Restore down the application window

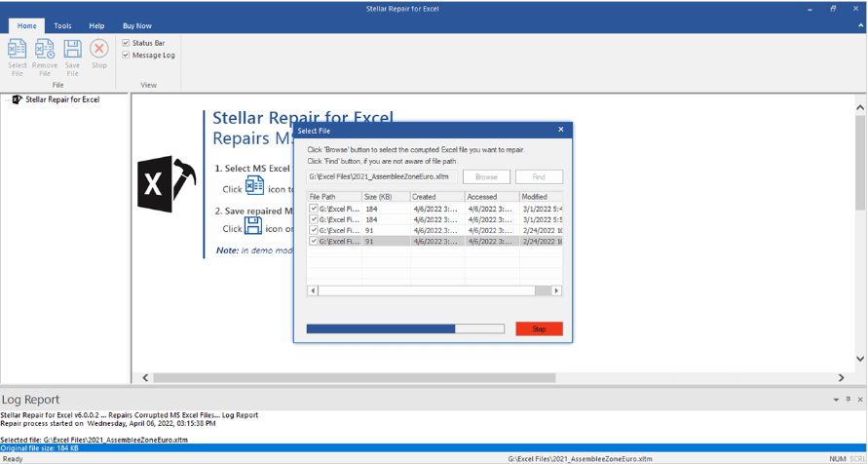pos(833,9)
